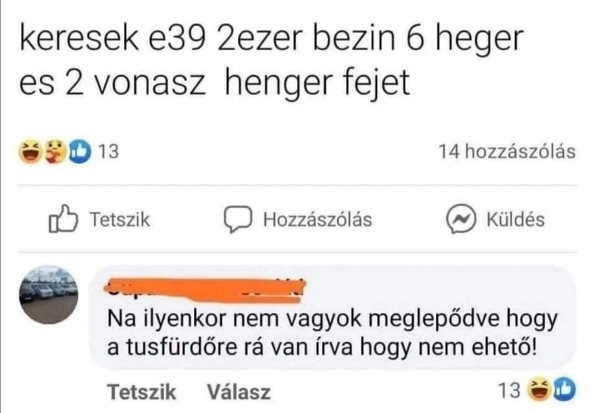The image size is (594, 413).
Task: Click the redacted commenter name
Action: (205, 290)
